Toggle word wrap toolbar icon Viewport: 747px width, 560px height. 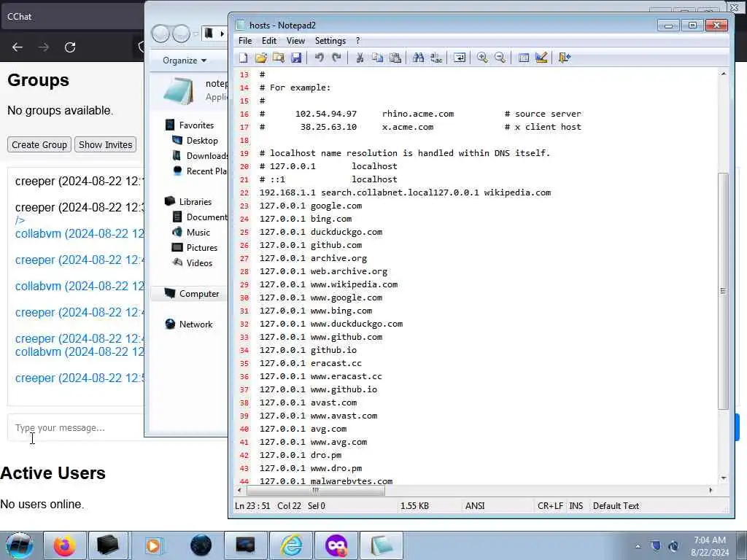click(x=460, y=58)
